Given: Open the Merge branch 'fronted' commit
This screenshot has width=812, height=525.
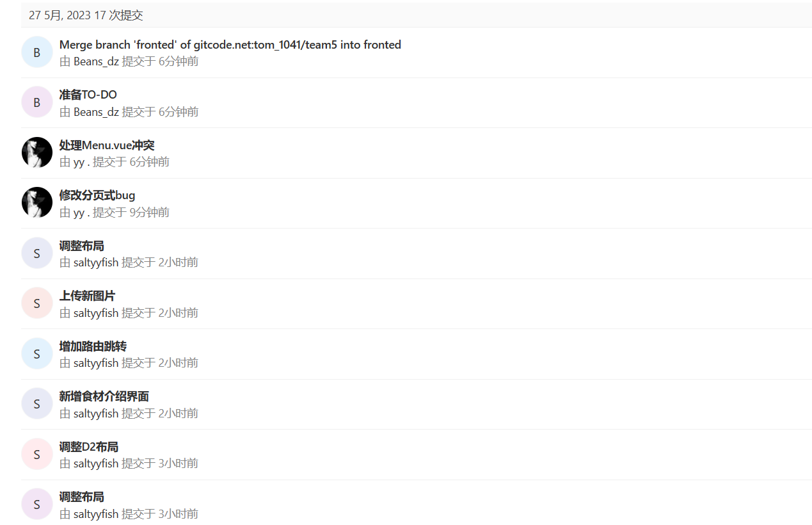Looking at the screenshot, I should coord(230,45).
